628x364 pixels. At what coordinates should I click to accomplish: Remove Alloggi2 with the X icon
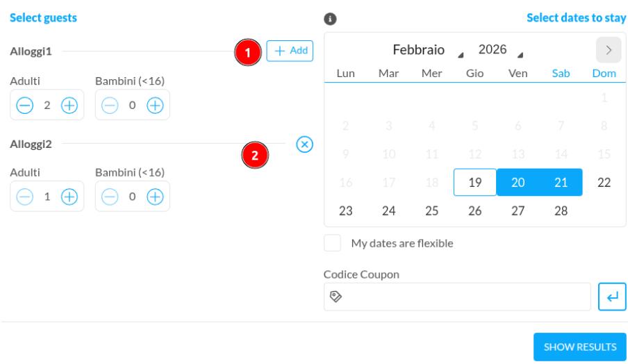click(x=304, y=144)
